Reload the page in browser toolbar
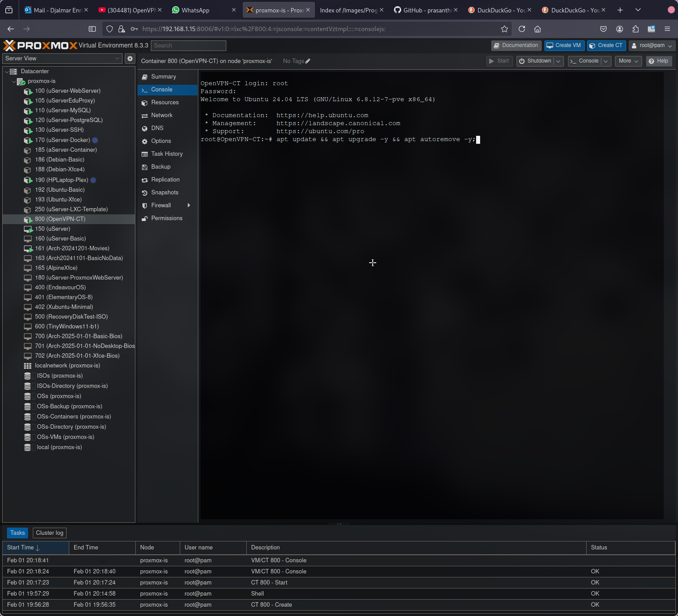This screenshot has width=678, height=616. [522, 29]
